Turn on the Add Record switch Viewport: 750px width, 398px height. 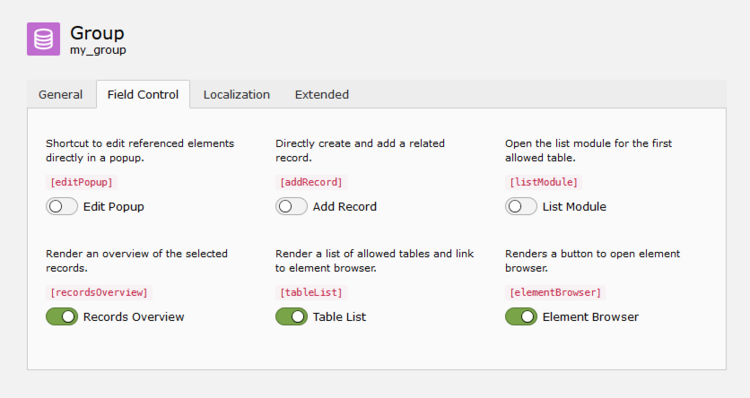click(x=291, y=207)
